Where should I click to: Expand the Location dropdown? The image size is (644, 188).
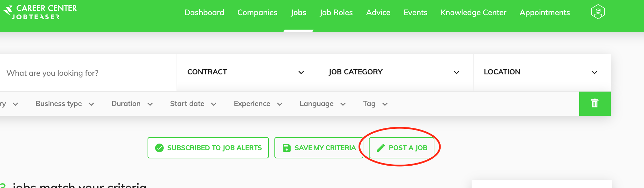click(542, 72)
